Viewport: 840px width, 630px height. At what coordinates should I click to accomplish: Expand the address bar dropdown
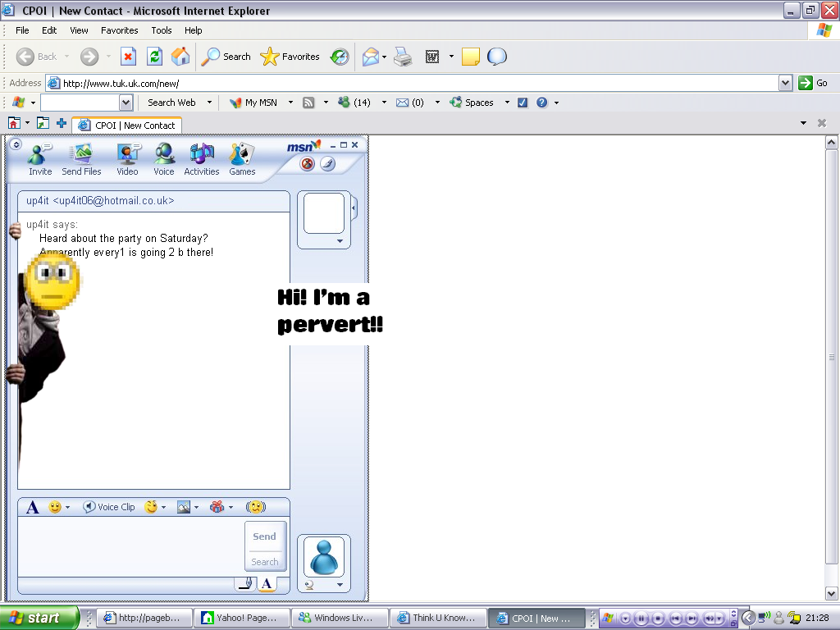[785, 83]
